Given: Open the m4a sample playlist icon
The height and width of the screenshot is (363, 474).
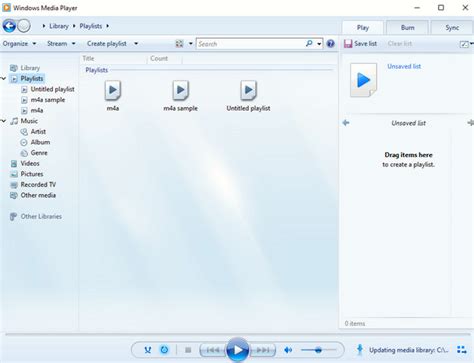Looking at the screenshot, I should pos(180,90).
